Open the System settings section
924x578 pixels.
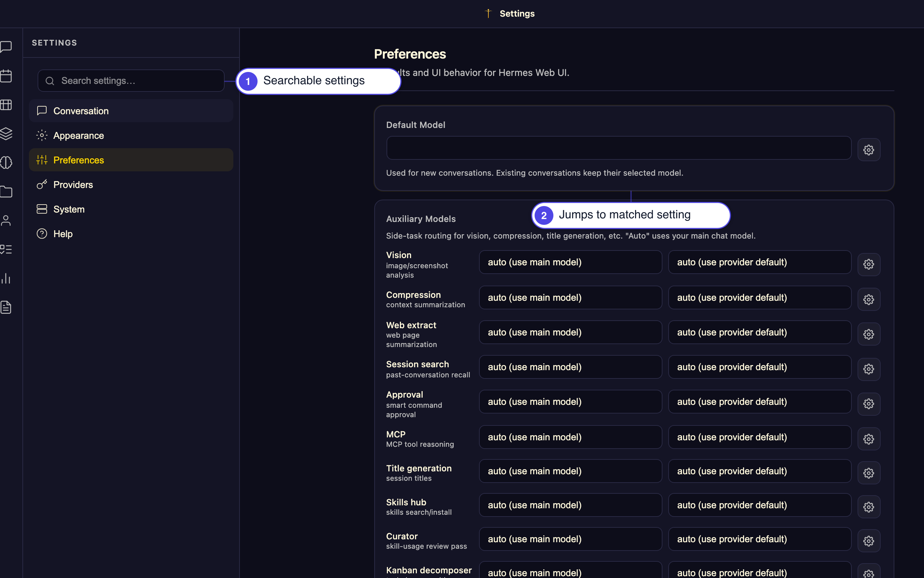point(131,209)
